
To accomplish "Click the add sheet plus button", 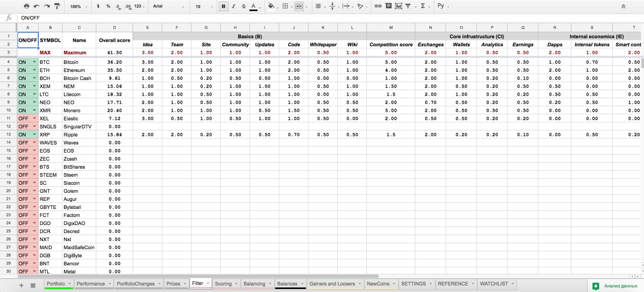I will (21, 285).
